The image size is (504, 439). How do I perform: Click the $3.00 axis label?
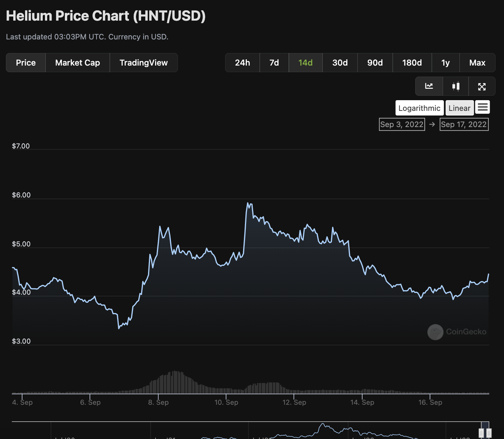21,341
